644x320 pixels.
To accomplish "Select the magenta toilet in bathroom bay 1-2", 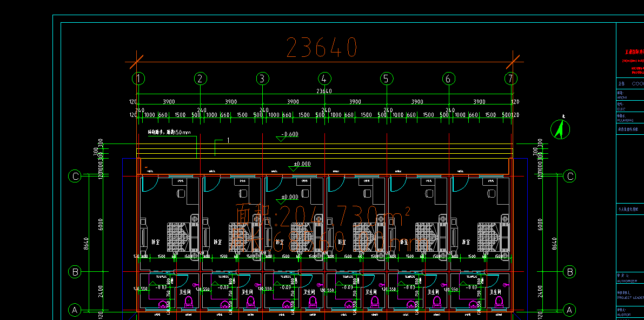I will (x=188, y=302).
